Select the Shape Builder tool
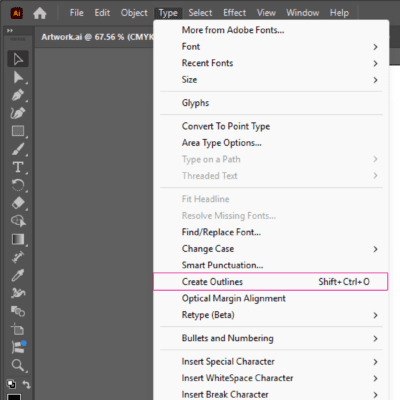The width and height of the screenshot is (400, 400). 18,221
